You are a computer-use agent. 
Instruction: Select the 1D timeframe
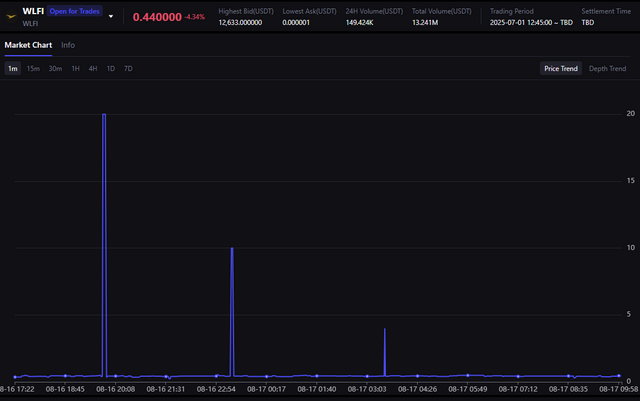(x=111, y=69)
